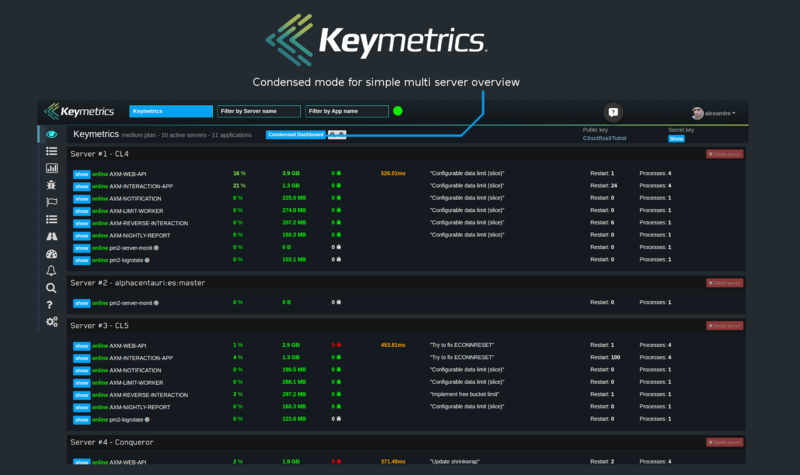Toggle the Condensed Dashboard switch
The height and width of the screenshot is (475, 800).
tap(336, 133)
